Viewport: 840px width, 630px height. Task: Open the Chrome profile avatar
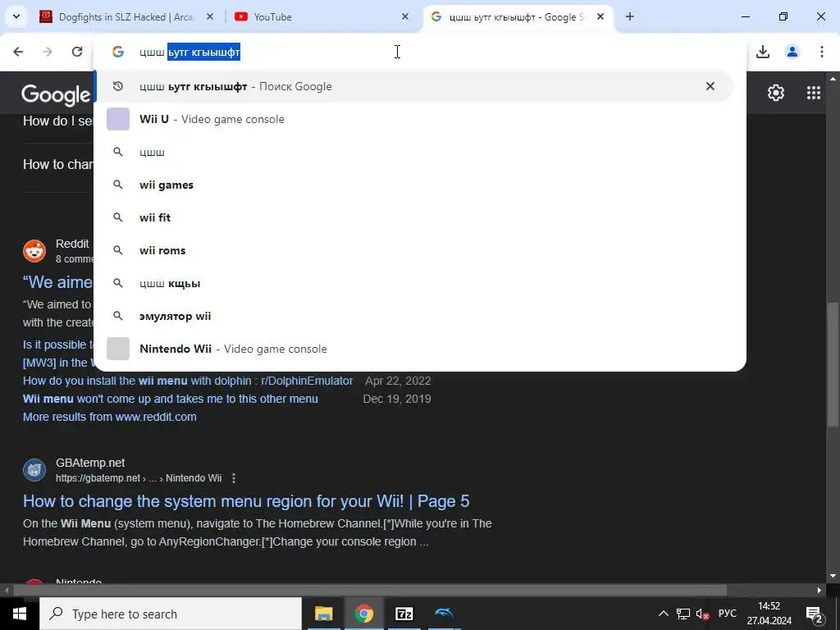[x=792, y=52]
